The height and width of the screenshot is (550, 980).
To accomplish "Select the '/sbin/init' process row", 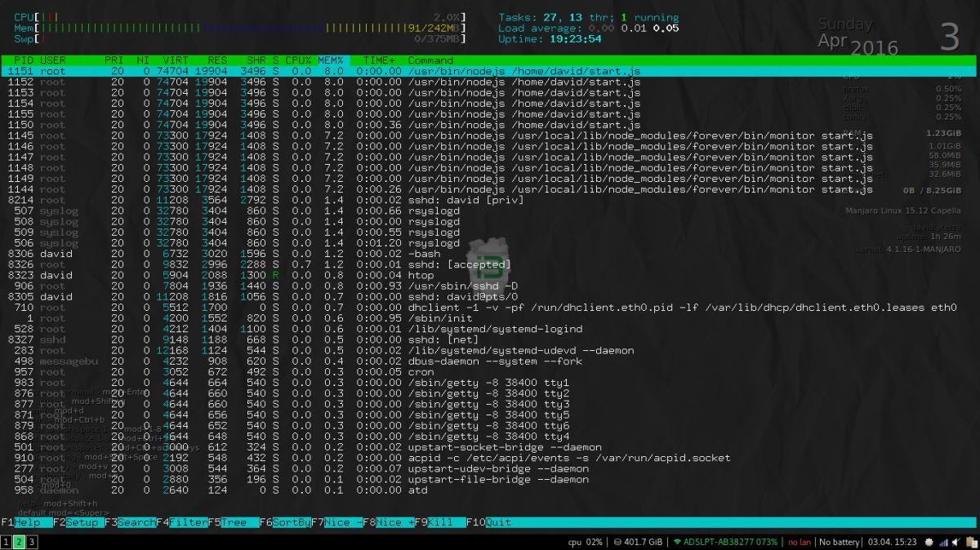I will click(x=490, y=318).
